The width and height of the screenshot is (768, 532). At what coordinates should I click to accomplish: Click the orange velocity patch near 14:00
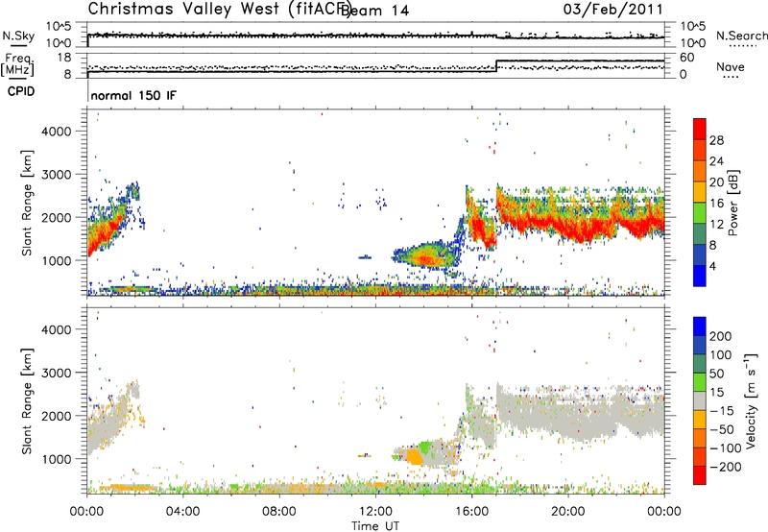click(x=415, y=456)
